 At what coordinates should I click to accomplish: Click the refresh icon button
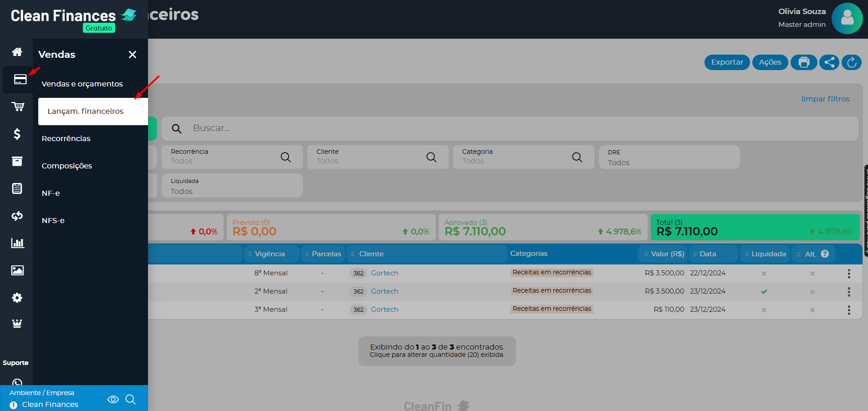tap(852, 62)
